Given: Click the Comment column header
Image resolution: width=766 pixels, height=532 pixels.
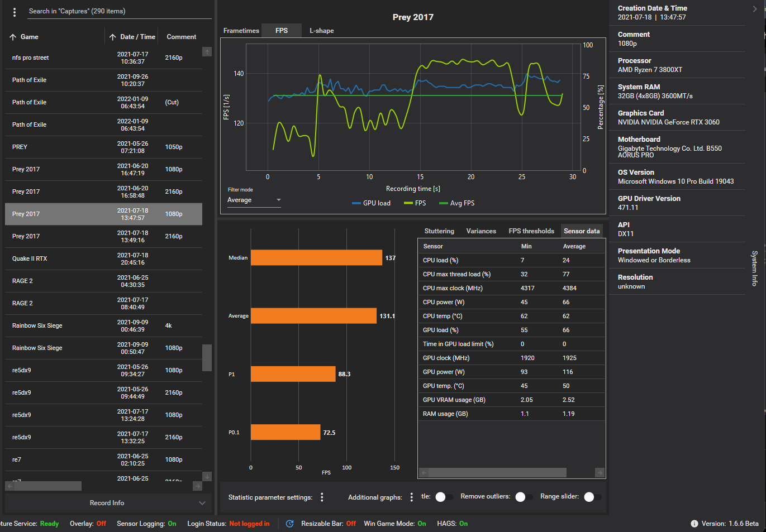Looking at the screenshot, I should pyautogui.click(x=182, y=37).
